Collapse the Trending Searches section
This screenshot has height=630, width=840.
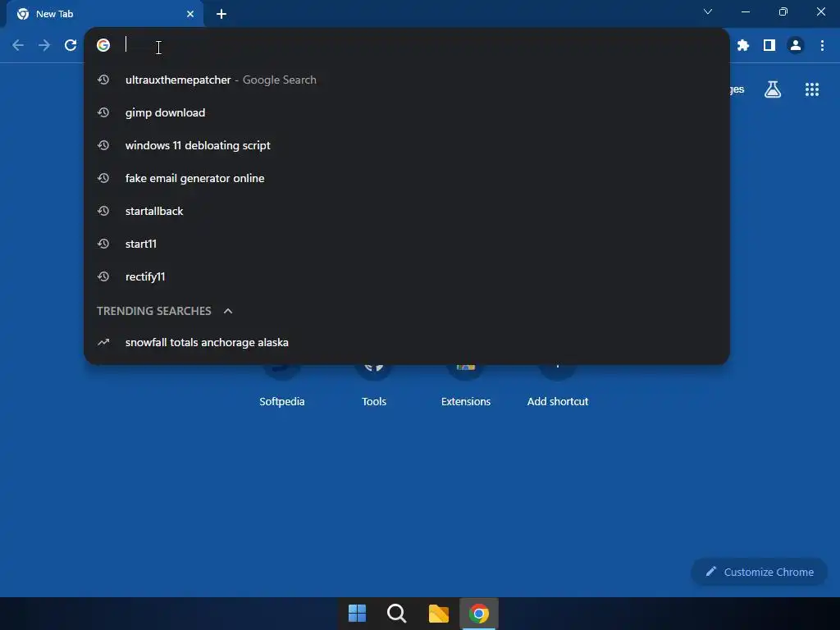228,311
